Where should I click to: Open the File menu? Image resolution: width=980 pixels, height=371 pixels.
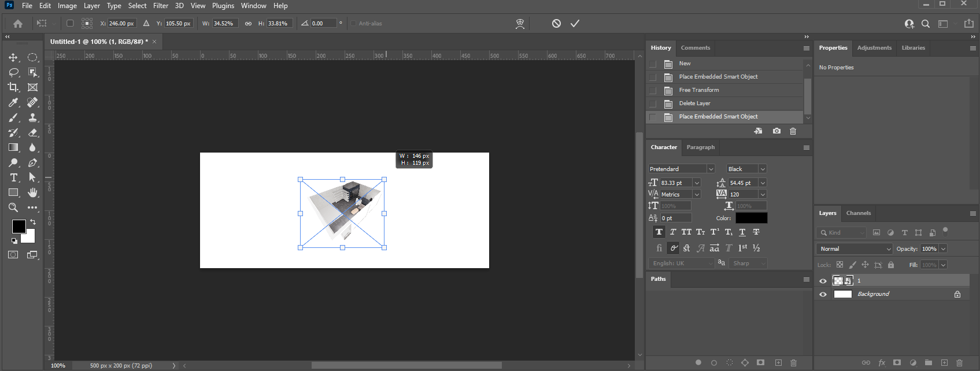(x=27, y=6)
